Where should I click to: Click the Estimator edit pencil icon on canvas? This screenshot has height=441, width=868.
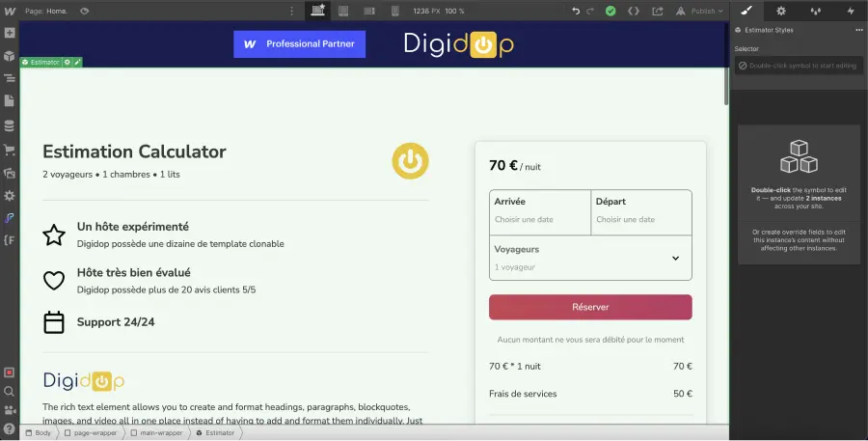pos(77,63)
